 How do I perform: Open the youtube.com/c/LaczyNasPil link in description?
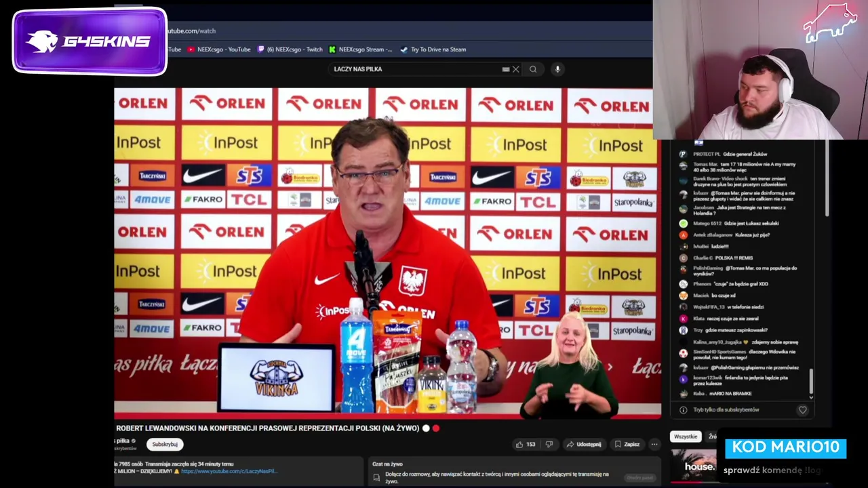point(229,471)
